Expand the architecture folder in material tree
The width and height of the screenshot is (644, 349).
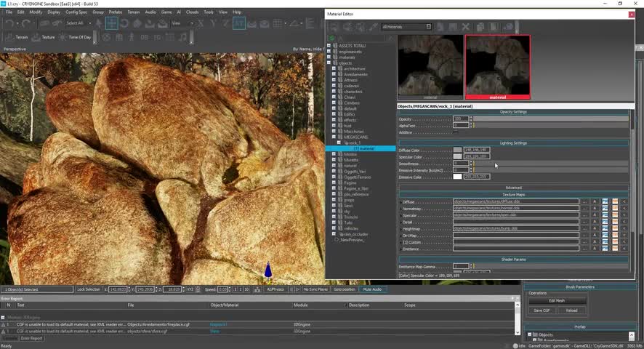(x=334, y=68)
